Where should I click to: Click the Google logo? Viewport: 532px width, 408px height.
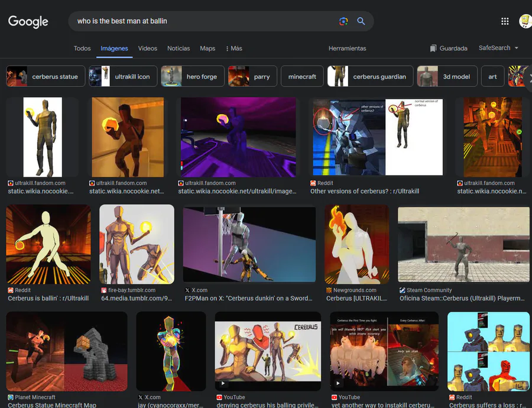[28, 22]
